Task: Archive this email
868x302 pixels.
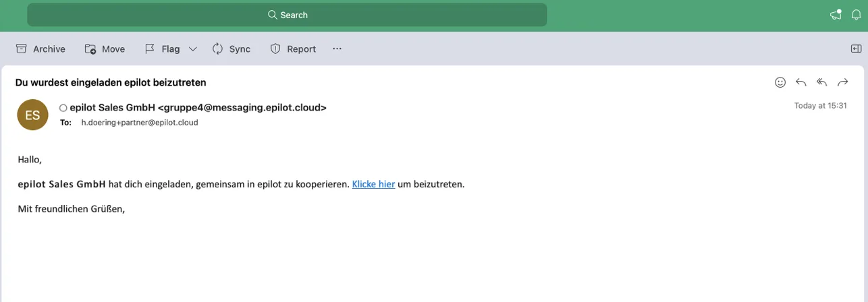Action: 40,49
